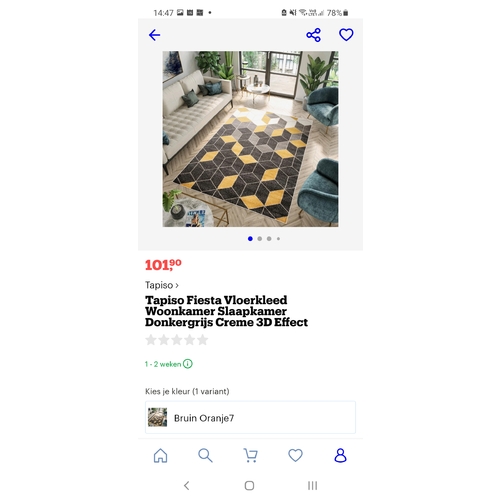Open Search in bottom navigation
Viewport: 500px width, 500px height.
pos(205,455)
